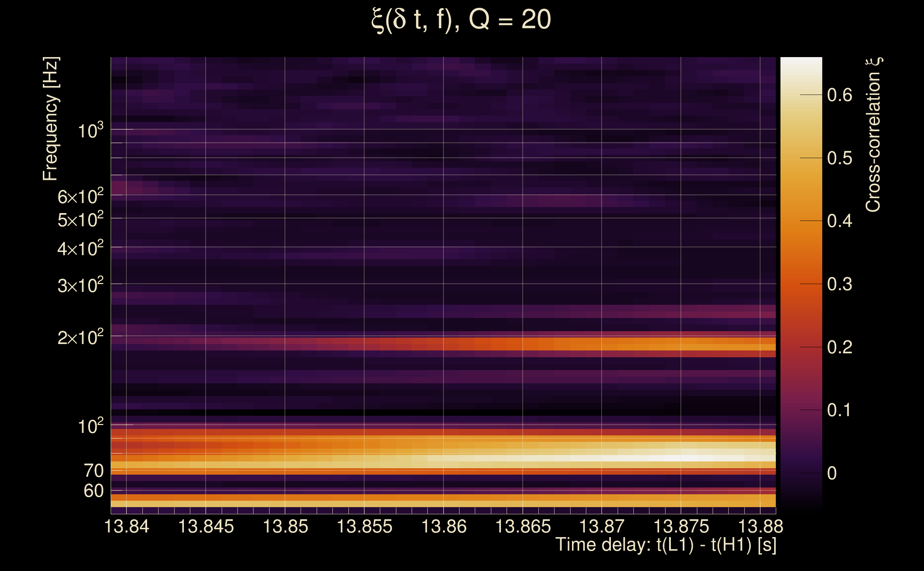Viewport: 924px width, 571px height.
Task: Click the 13.84 x-axis tick label
Action: tap(126, 526)
